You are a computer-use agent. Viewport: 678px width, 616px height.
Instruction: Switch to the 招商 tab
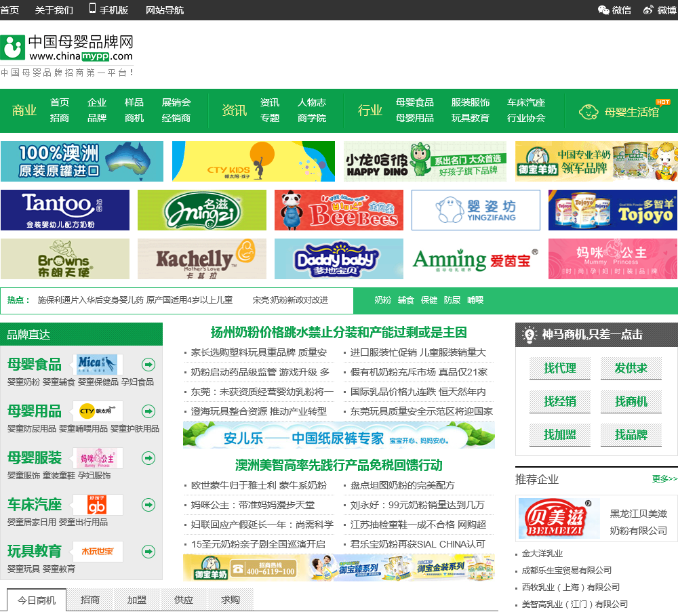tap(90, 600)
